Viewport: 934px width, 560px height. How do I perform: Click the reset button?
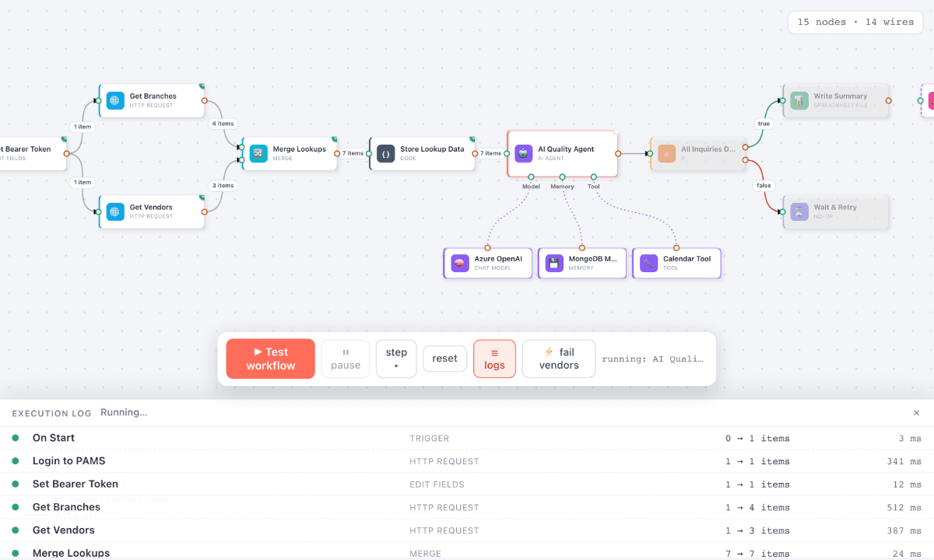click(445, 359)
